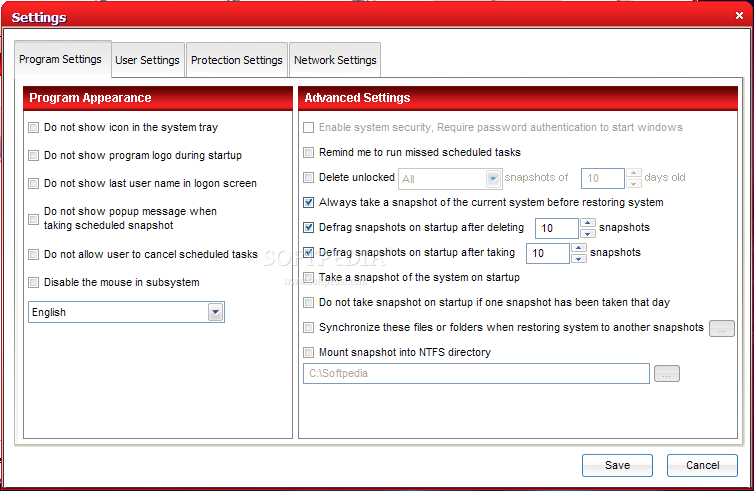Open the Protection Settings tab
754x491 pixels.
tap(236, 60)
